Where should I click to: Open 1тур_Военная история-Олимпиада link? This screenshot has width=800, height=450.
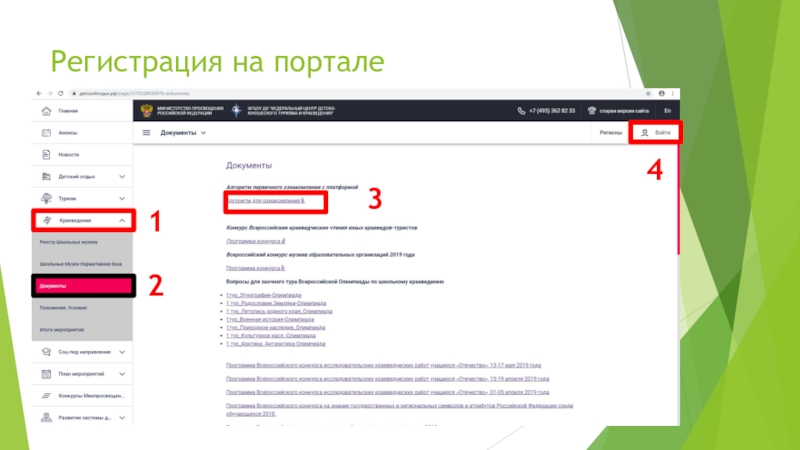coord(270,319)
